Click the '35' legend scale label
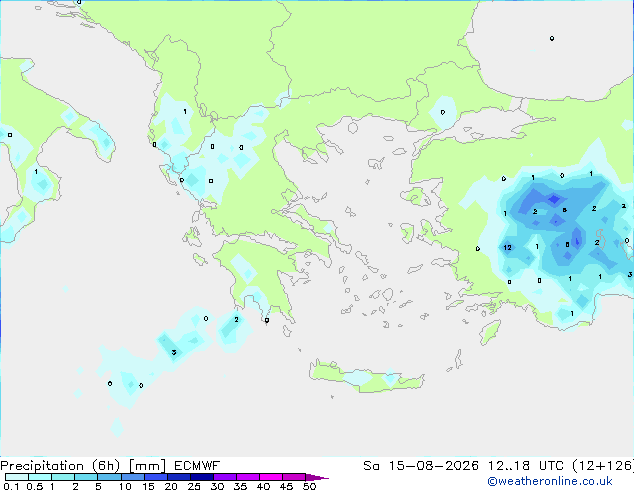The width and height of the screenshot is (634, 490). click(240, 486)
